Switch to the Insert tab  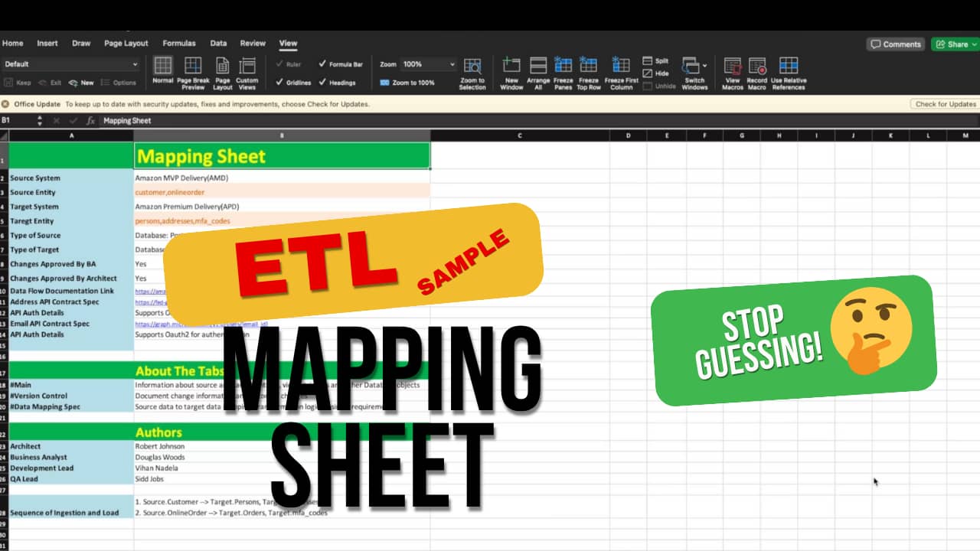(x=47, y=44)
